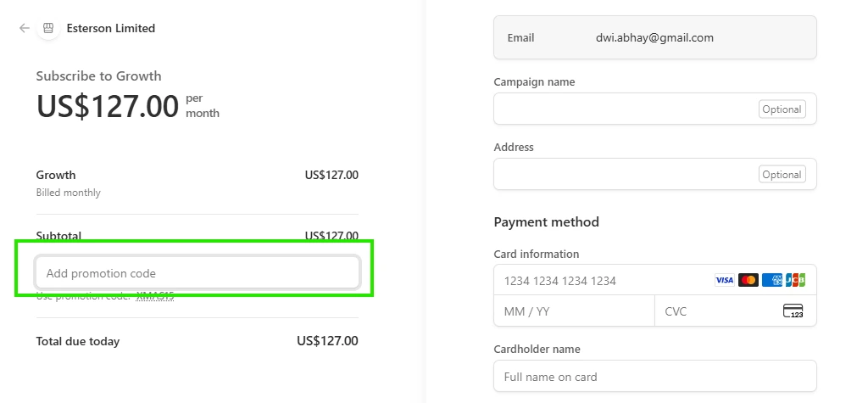The width and height of the screenshot is (868, 403).
Task: Select the Address input box
Action: click(623, 174)
